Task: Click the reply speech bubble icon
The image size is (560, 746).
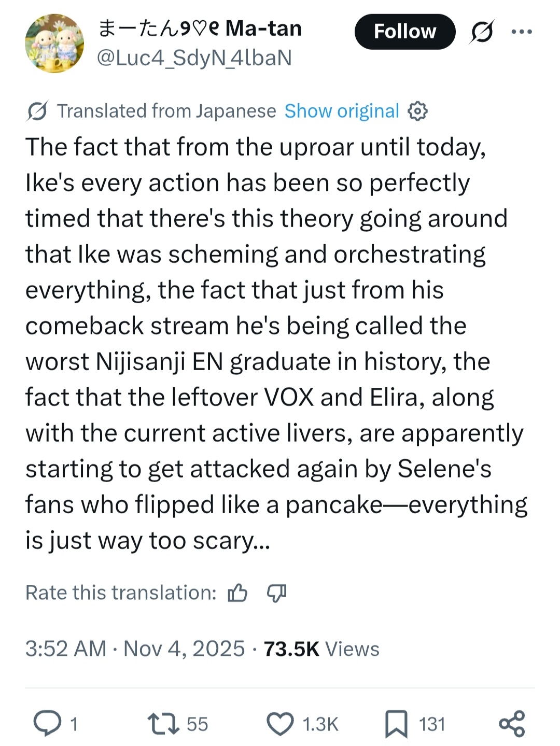Action: point(47,723)
